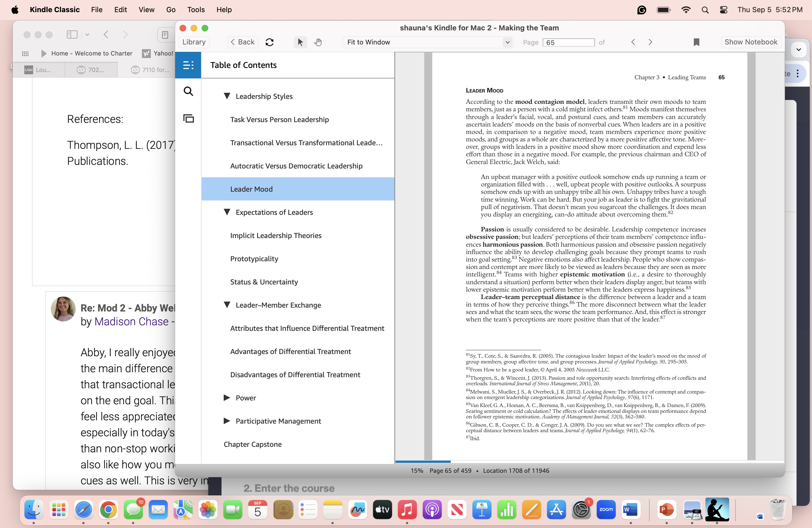The width and height of the screenshot is (812, 528).
Task: Go to the next page with the right arrow
Action: click(650, 42)
